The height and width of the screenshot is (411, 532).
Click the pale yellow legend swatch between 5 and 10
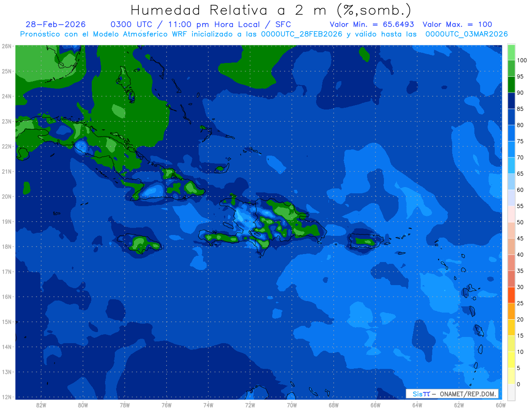click(511, 360)
